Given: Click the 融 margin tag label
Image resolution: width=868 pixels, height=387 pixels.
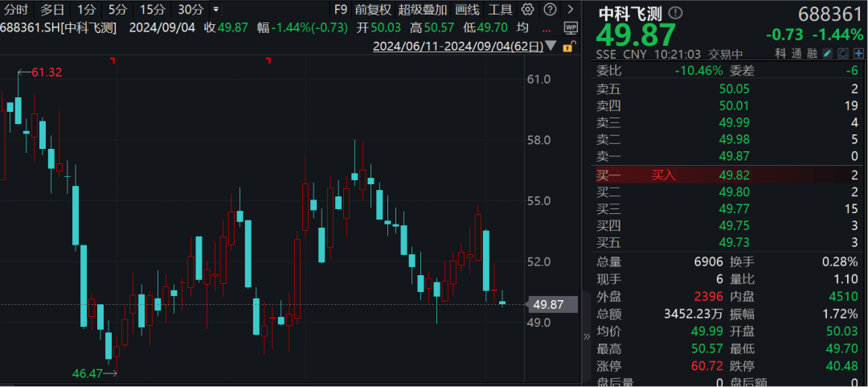Looking at the screenshot, I should coord(813,54).
